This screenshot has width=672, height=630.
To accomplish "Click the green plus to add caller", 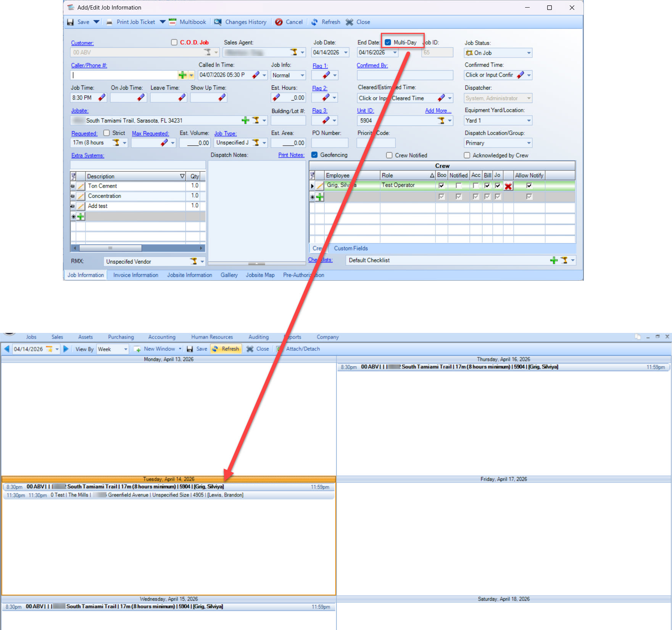I will pos(182,75).
